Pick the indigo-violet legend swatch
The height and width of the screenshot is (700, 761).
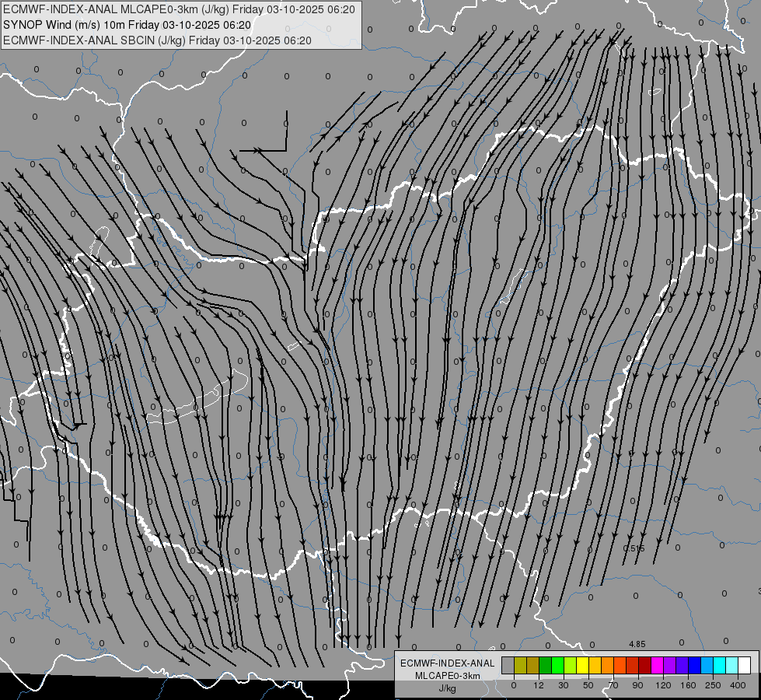pos(682,665)
